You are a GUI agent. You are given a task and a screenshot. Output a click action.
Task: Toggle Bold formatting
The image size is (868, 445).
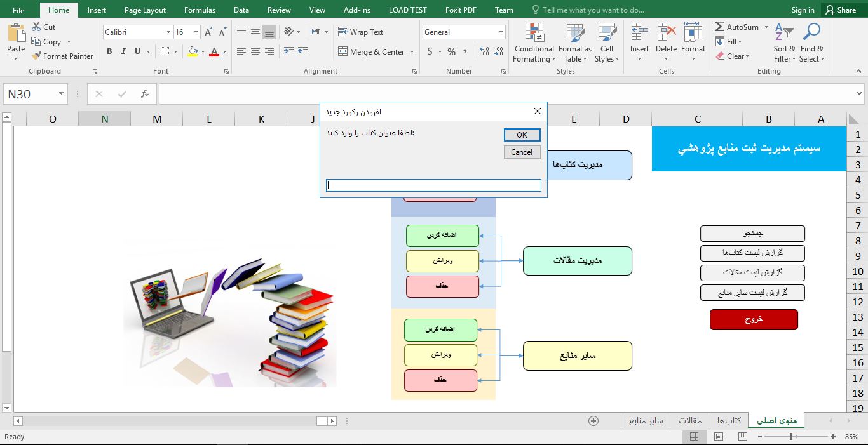pyautogui.click(x=109, y=52)
